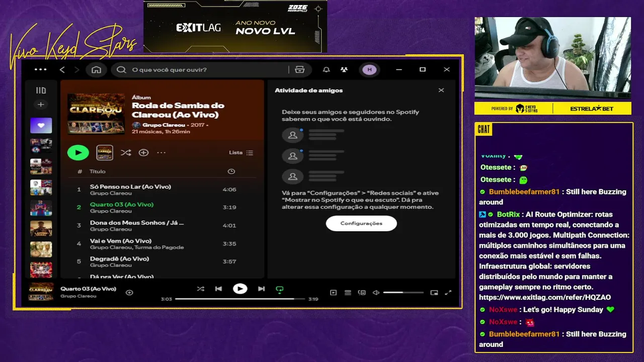Screen dimensions: 644x362
Task: Open the Queue button
Action: point(348,293)
